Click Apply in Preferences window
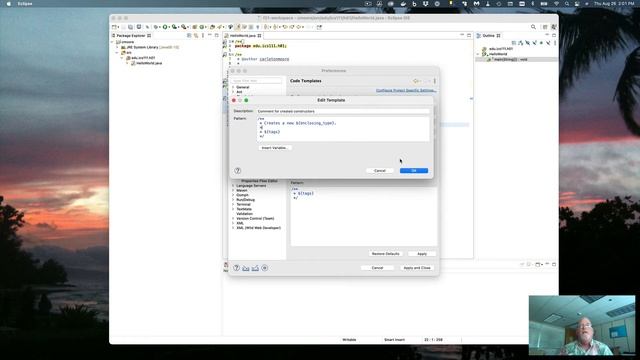This screenshot has width=640, height=360. (x=422, y=254)
